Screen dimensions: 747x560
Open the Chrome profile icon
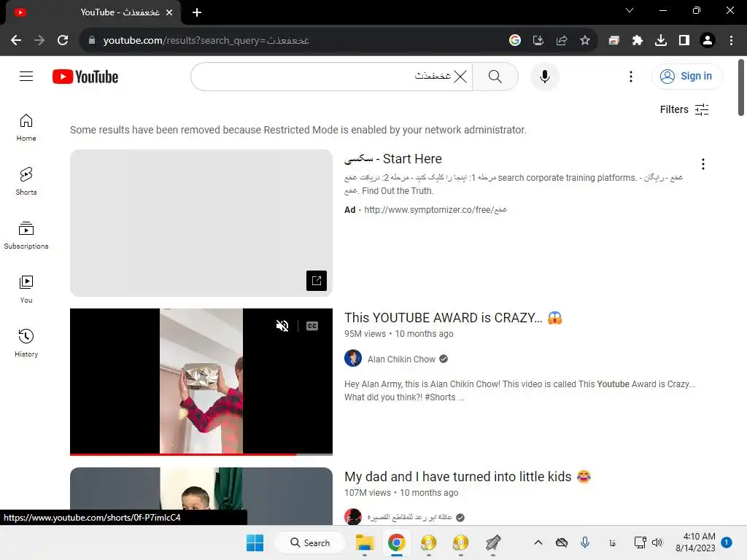tap(708, 40)
